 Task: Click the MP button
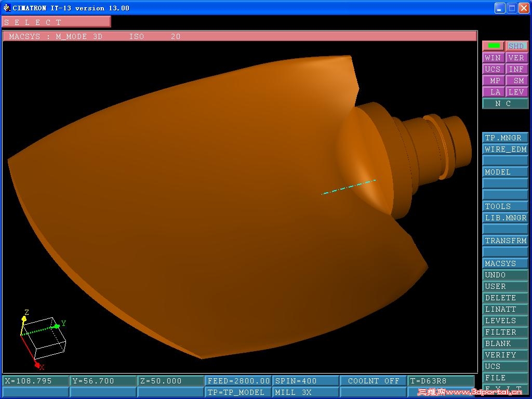click(493, 81)
